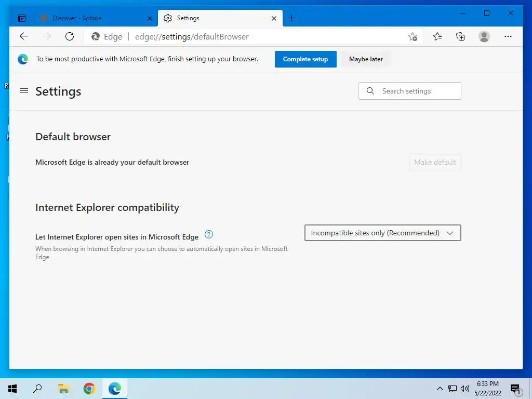Open the notification center icon
The height and width of the screenshot is (399, 532).
[516, 389]
